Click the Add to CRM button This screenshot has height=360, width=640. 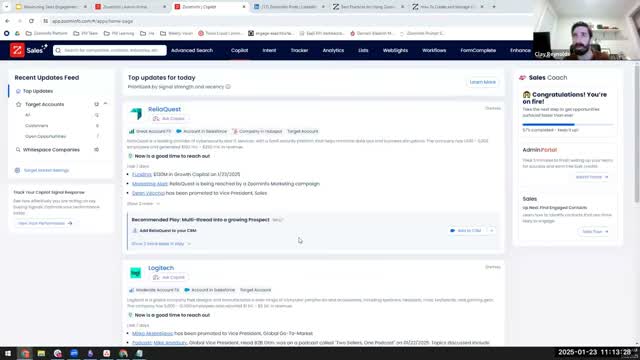466,231
